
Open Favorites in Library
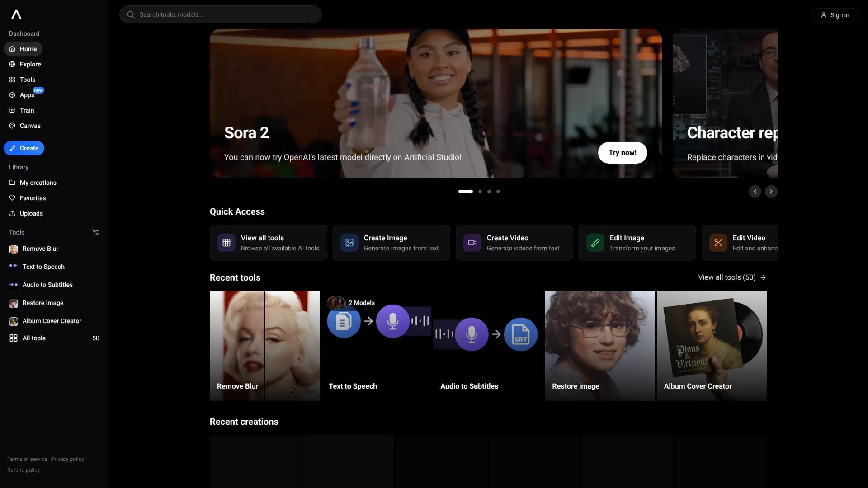(28, 198)
